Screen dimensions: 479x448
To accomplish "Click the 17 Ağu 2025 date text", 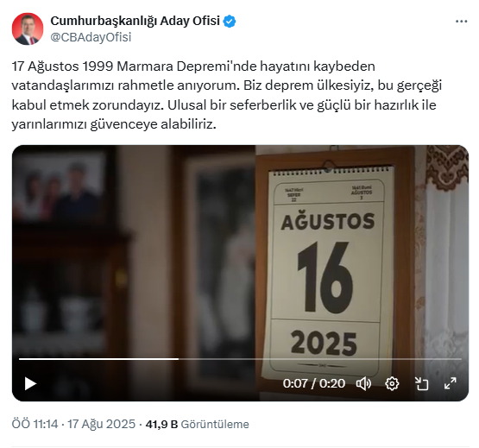I will coord(101,424).
